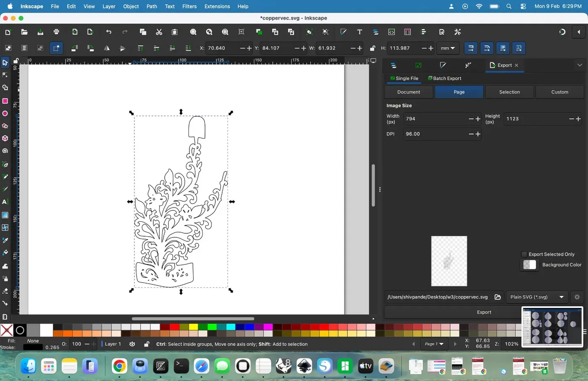Switch to Batch Export tab
This screenshot has height=381, width=588.
444,78
